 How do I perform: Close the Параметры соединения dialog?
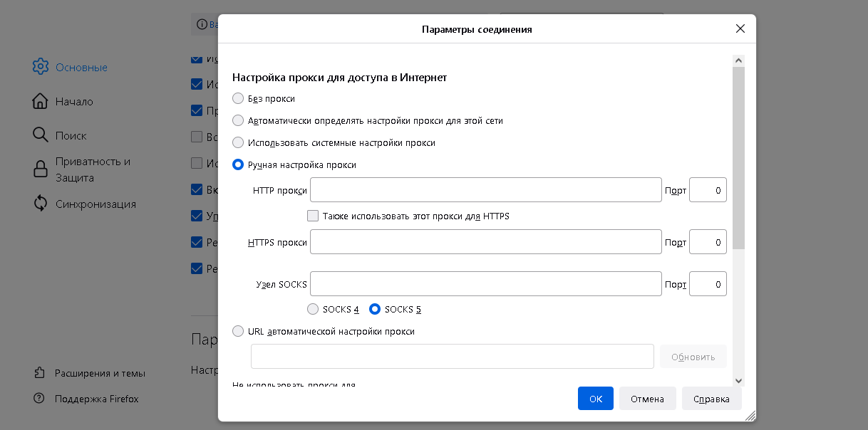coord(740,29)
